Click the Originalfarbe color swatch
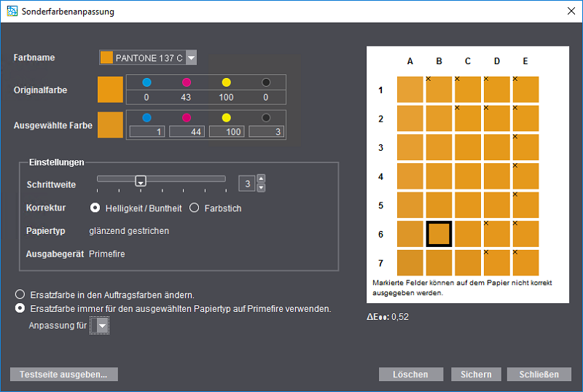 point(111,90)
